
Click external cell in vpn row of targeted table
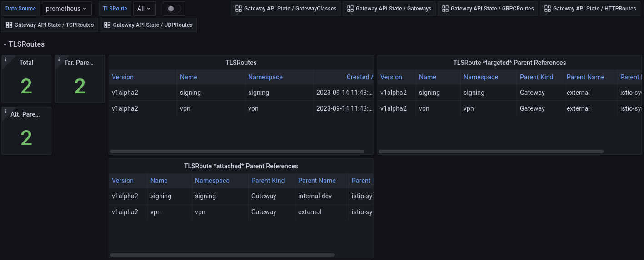pos(590,108)
